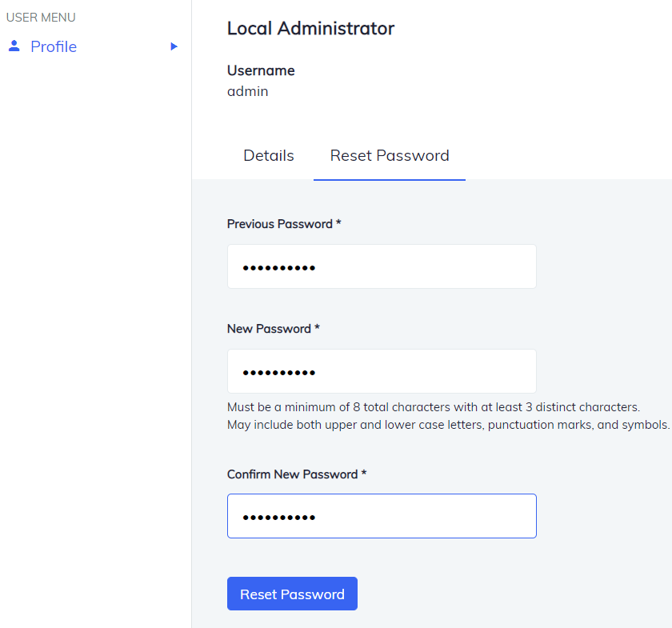Click the New Password label

pos(272,328)
